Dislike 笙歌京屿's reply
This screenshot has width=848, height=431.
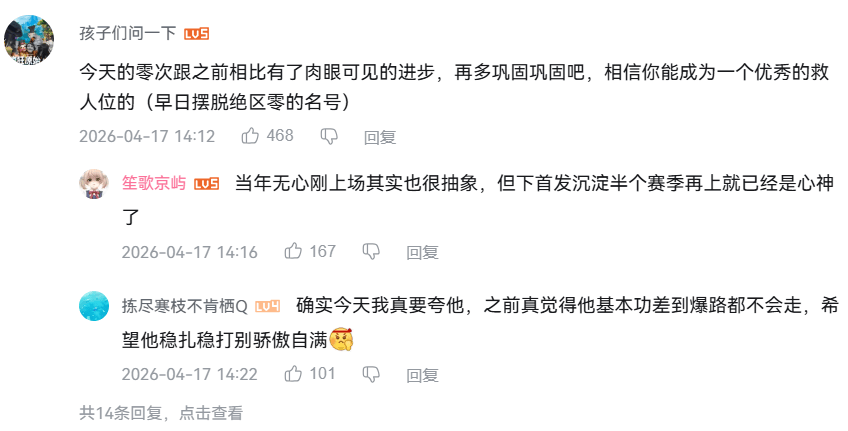[x=371, y=252]
